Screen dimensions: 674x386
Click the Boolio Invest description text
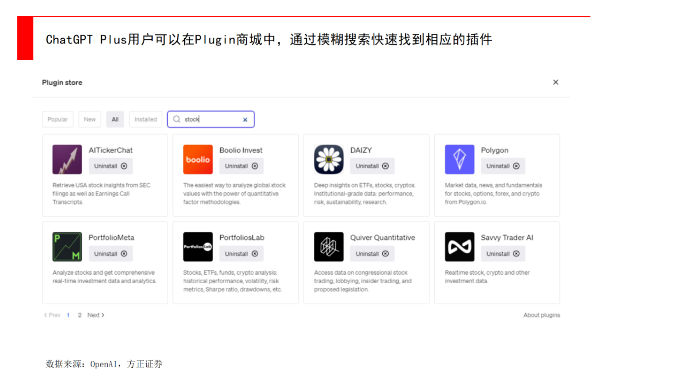pos(234,193)
